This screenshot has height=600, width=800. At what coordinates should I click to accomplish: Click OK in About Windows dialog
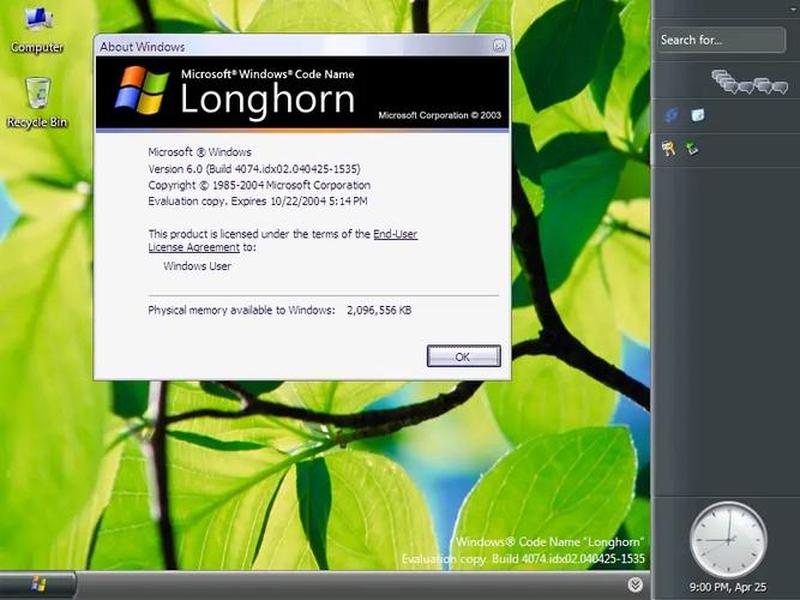(x=463, y=356)
